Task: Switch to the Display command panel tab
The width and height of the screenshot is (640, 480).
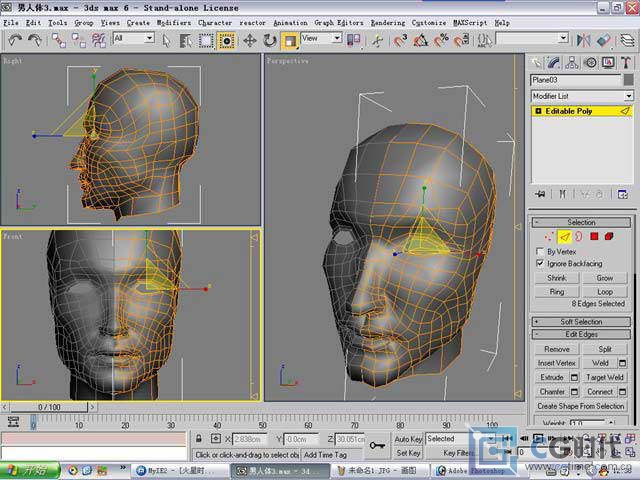Action: 608,63
